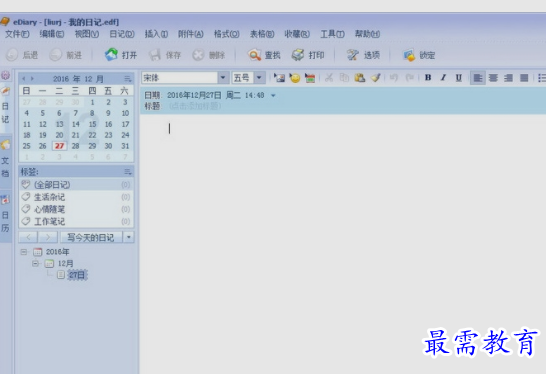Justify the text alignment
The image size is (546, 374).
524,78
